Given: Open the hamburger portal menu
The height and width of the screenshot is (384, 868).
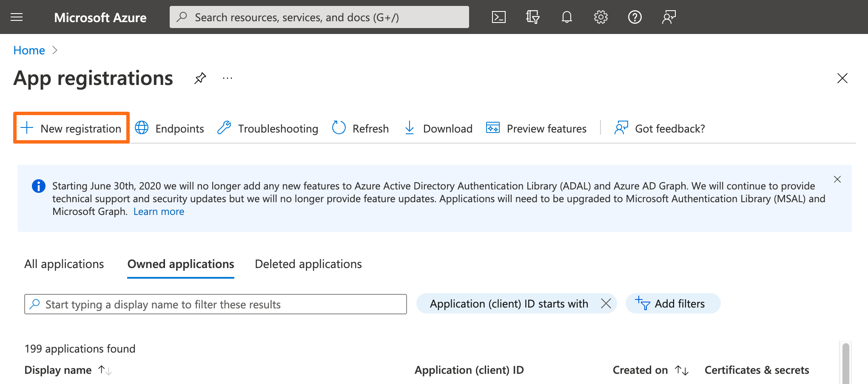Looking at the screenshot, I should click(17, 17).
